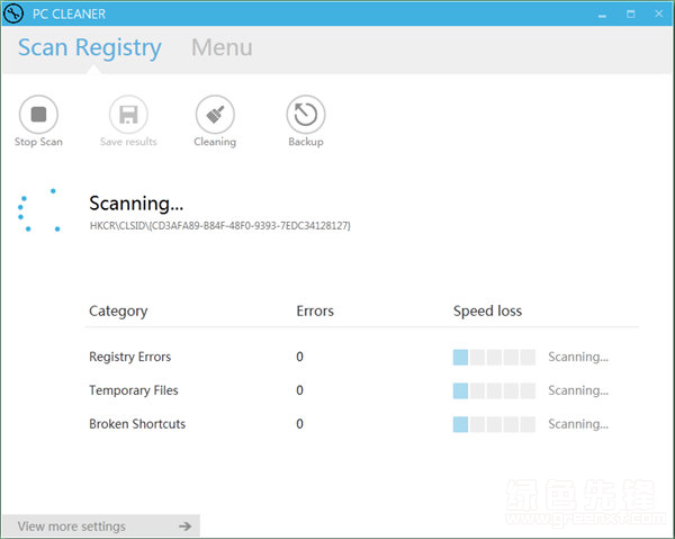The height and width of the screenshot is (539, 675).
Task: Switch to the Scan Registry tab
Action: 90,47
